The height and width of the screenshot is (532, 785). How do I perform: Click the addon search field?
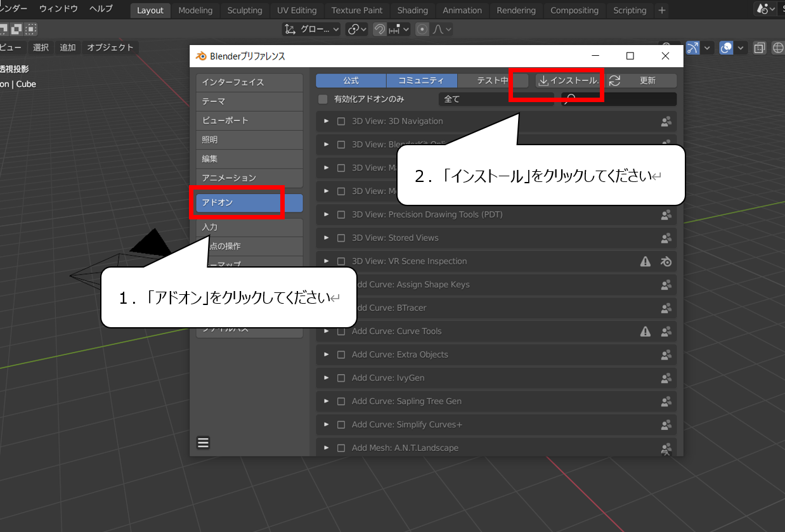point(619,99)
